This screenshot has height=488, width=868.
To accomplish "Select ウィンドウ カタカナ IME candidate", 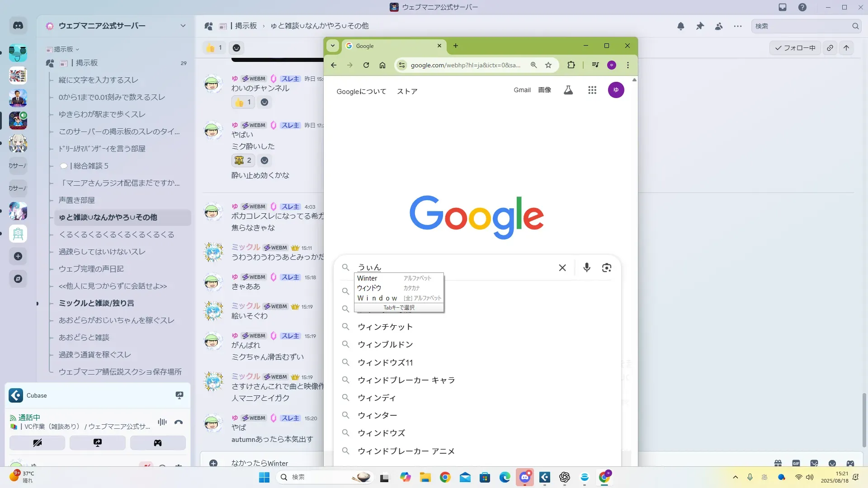I will point(369,288).
